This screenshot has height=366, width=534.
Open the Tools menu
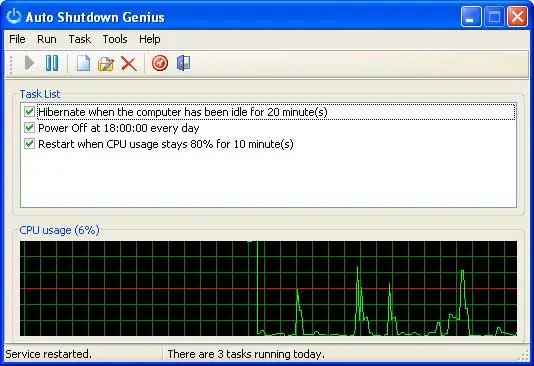coord(115,39)
